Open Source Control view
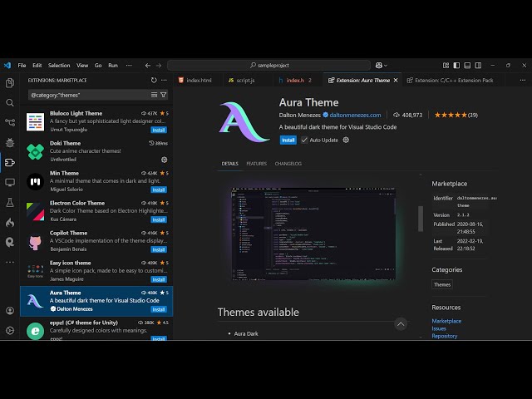 pyautogui.click(x=10, y=123)
